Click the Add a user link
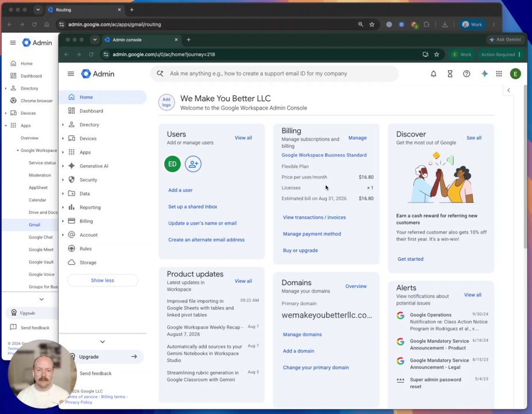 (180, 190)
